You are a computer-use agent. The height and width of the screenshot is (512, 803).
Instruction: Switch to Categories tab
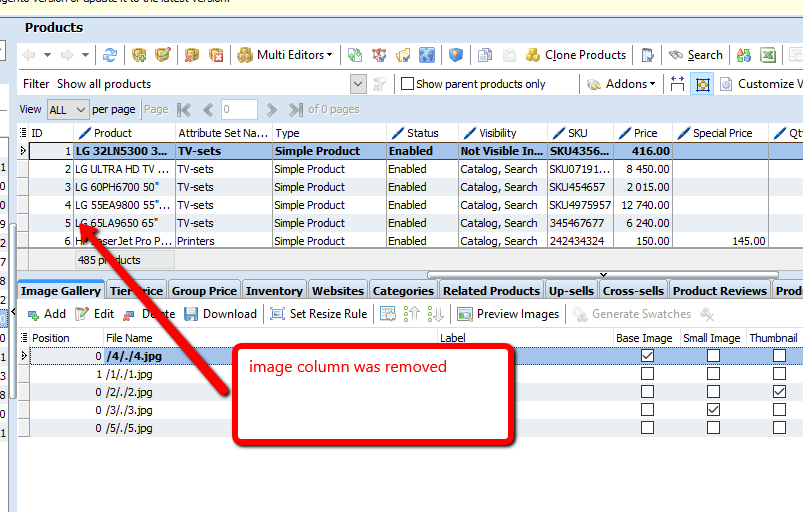[403, 291]
